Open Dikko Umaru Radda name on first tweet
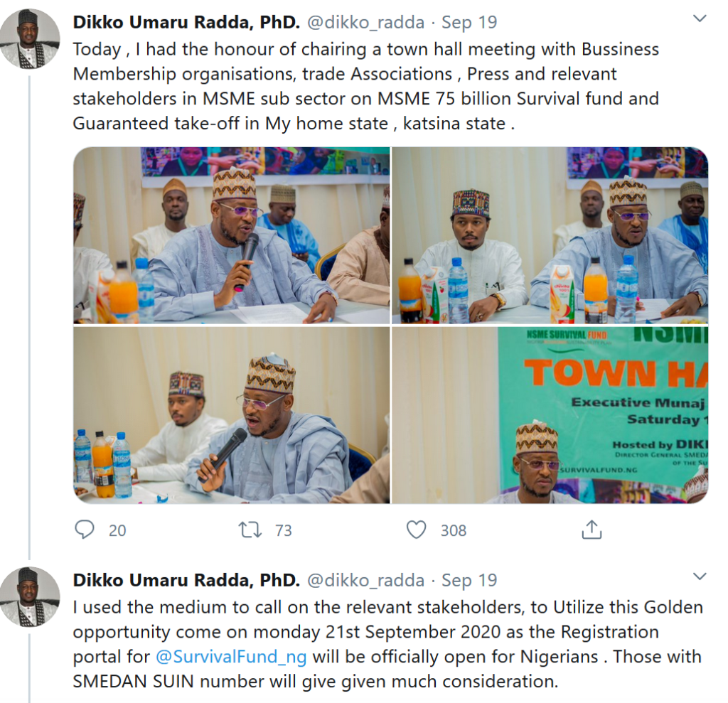 (x=186, y=22)
